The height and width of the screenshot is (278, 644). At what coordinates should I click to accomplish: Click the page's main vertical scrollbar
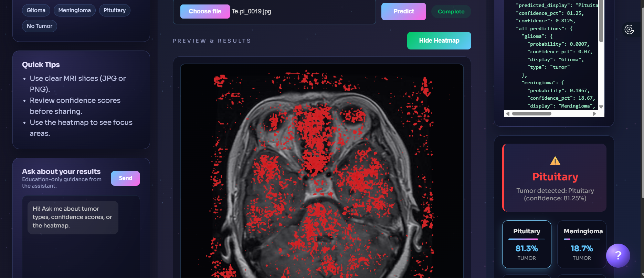642,103
